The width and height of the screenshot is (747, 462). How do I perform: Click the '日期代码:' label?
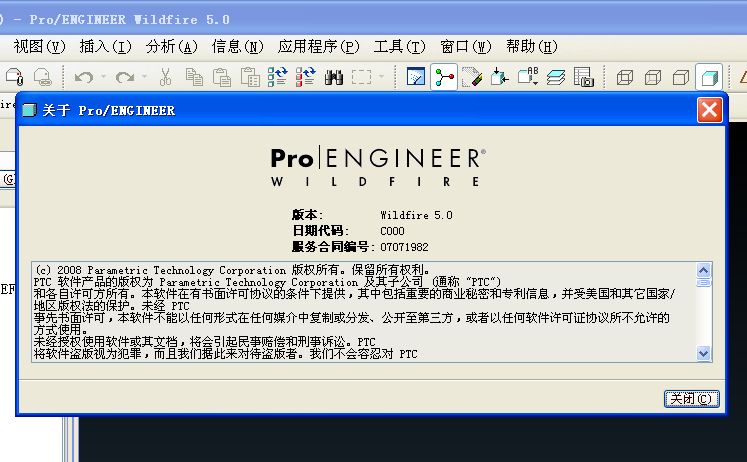[320, 231]
